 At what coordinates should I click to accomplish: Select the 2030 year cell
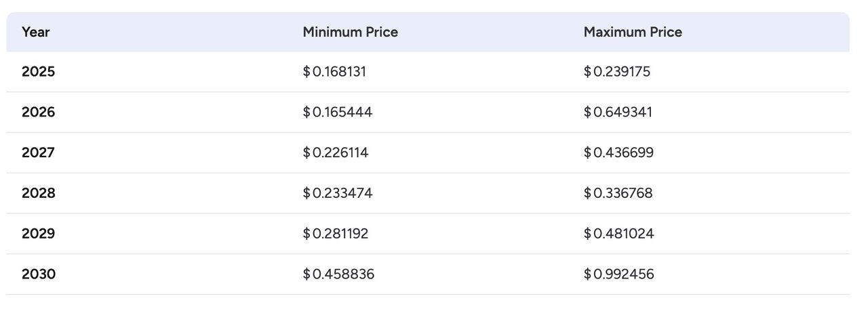[x=38, y=274]
